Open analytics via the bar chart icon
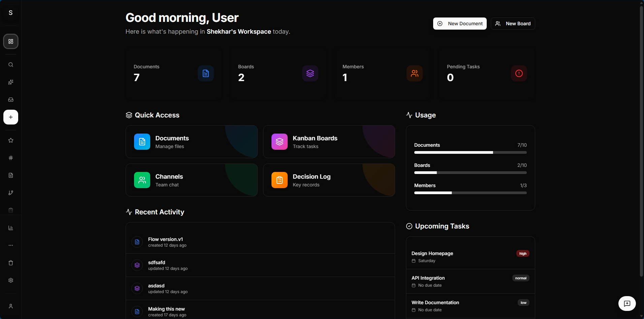The width and height of the screenshot is (644, 319). point(10,228)
